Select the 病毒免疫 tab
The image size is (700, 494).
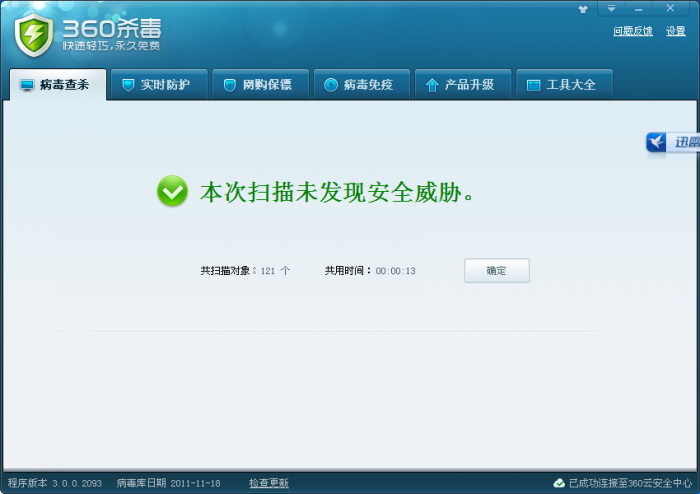[x=362, y=84]
